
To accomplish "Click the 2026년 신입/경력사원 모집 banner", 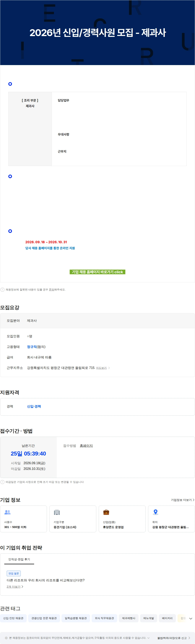I will tap(97, 32).
